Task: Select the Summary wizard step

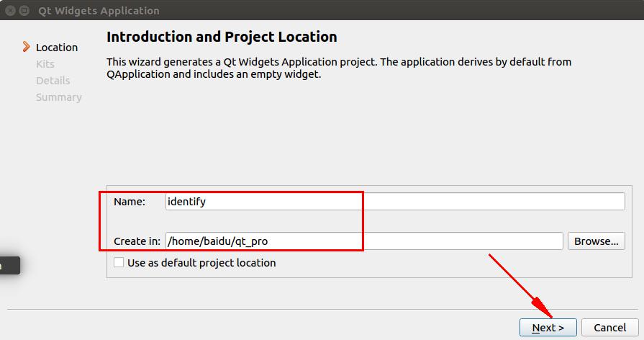Action: tap(59, 97)
